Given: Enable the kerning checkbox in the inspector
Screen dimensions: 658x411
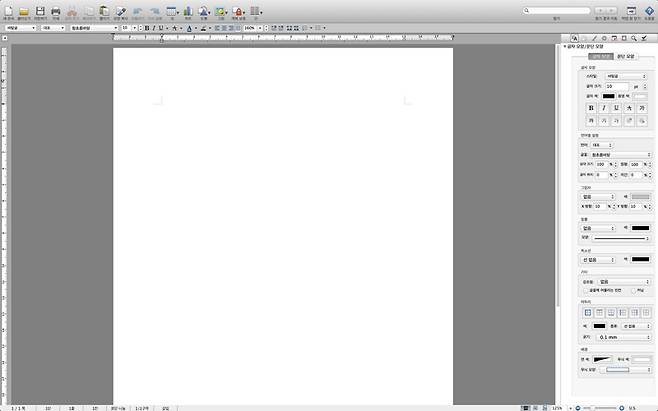Looking at the screenshot, I should pos(633,290).
